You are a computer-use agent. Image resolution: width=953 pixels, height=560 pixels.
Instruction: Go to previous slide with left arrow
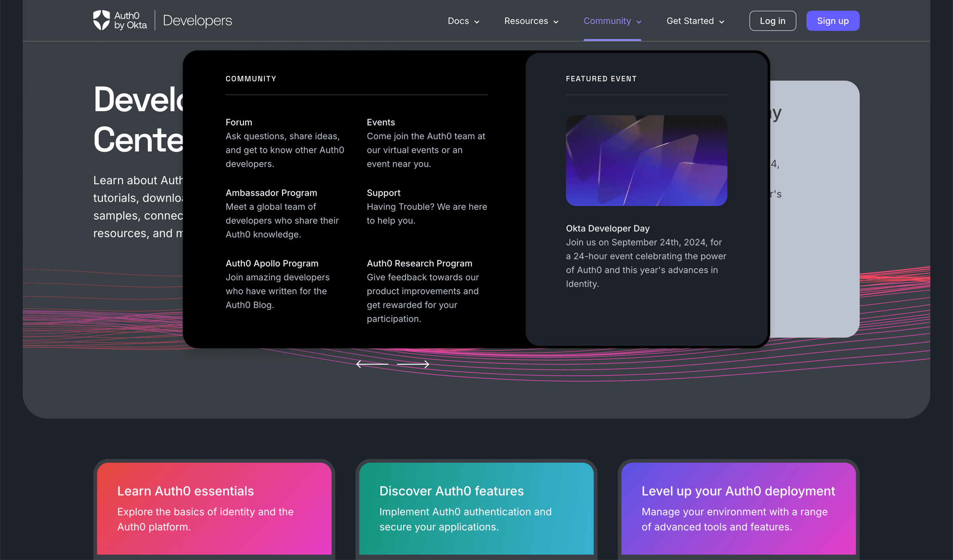pyautogui.click(x=372, y=364)
